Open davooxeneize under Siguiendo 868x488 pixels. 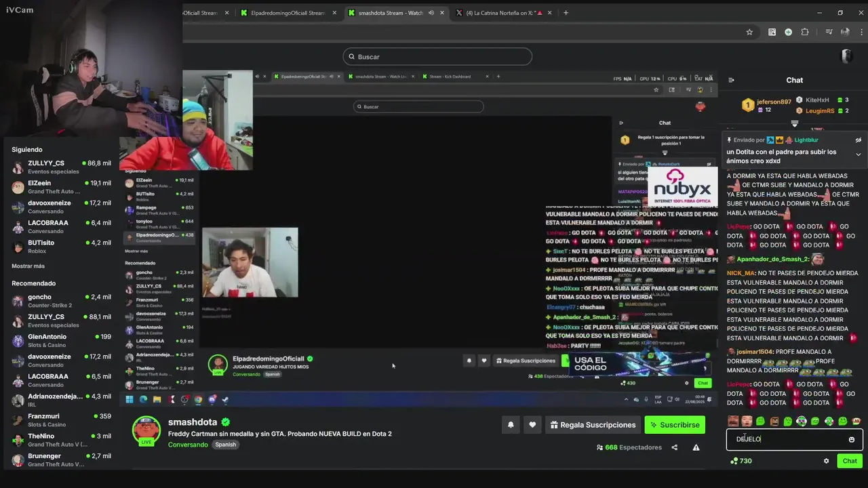(x=61, y=207)
